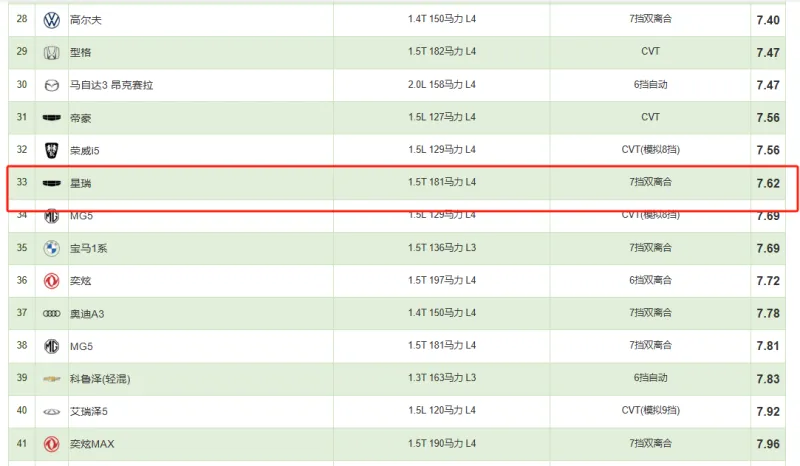Click the MG logo in row 38
This screenshot has width=800, height=466.
[51, 346]
